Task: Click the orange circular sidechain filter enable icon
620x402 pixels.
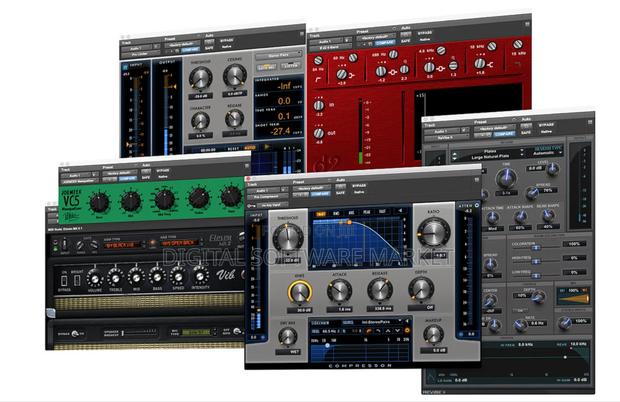Action: 407,330
